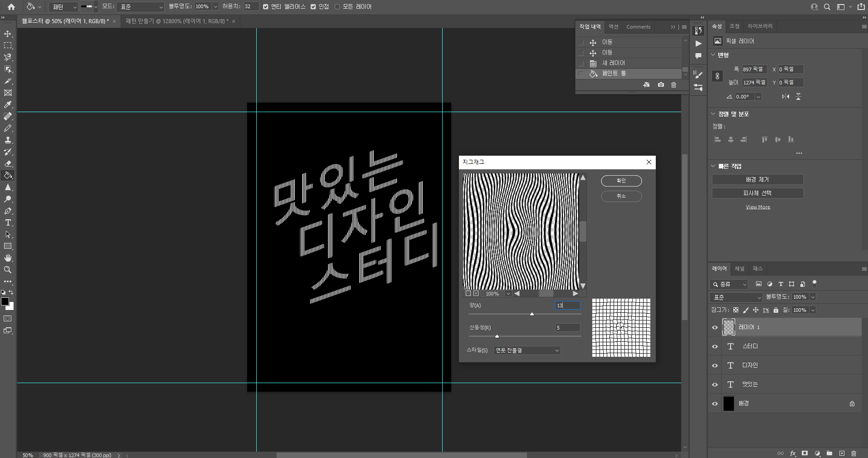Open the 패턴 fill source dropdown
This screenshot has height=458, width=868.
pos(63,7)
